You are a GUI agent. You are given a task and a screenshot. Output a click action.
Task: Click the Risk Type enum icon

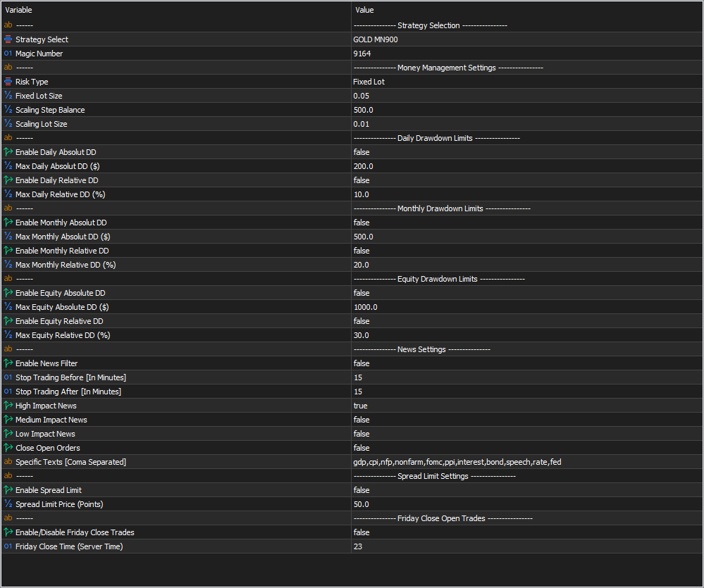[8, 82]
